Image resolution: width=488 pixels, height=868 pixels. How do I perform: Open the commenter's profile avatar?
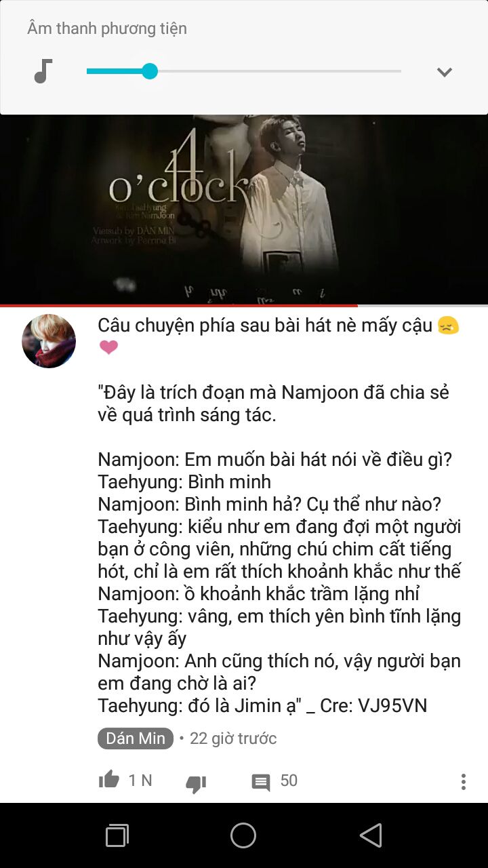[x=49, y=341]
